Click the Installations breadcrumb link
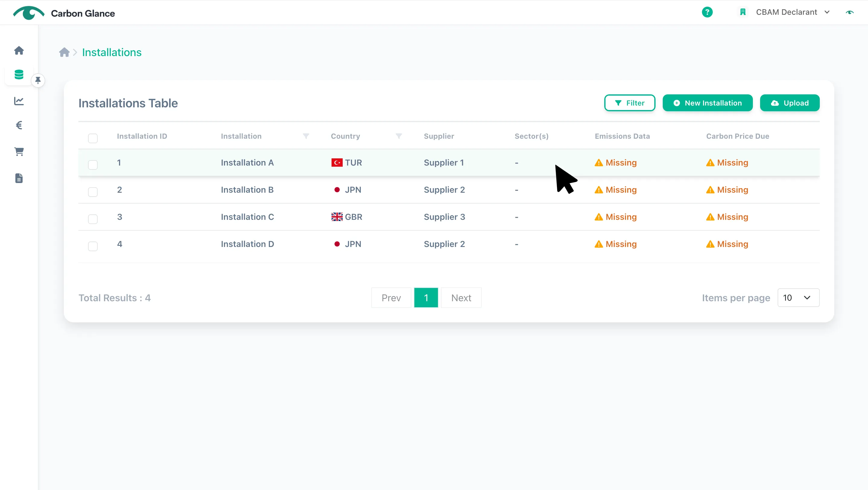 pyautogui.click(x=112, y=52)
